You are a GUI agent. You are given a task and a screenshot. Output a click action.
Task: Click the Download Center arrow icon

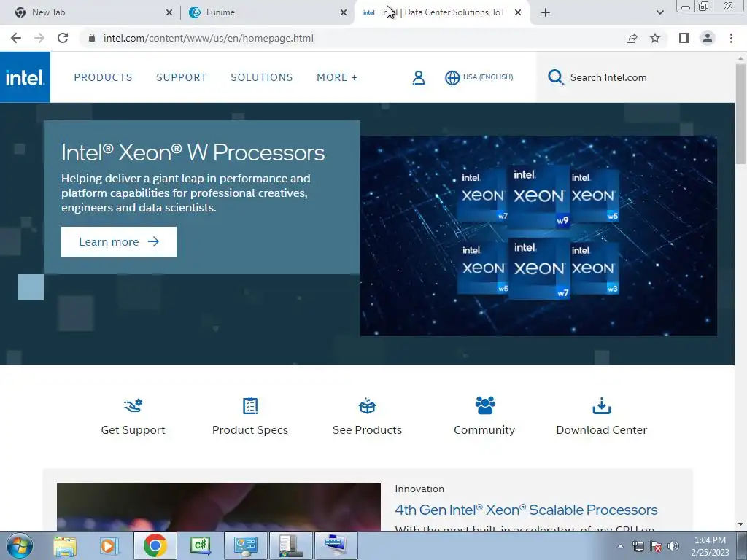click(602, 405)
